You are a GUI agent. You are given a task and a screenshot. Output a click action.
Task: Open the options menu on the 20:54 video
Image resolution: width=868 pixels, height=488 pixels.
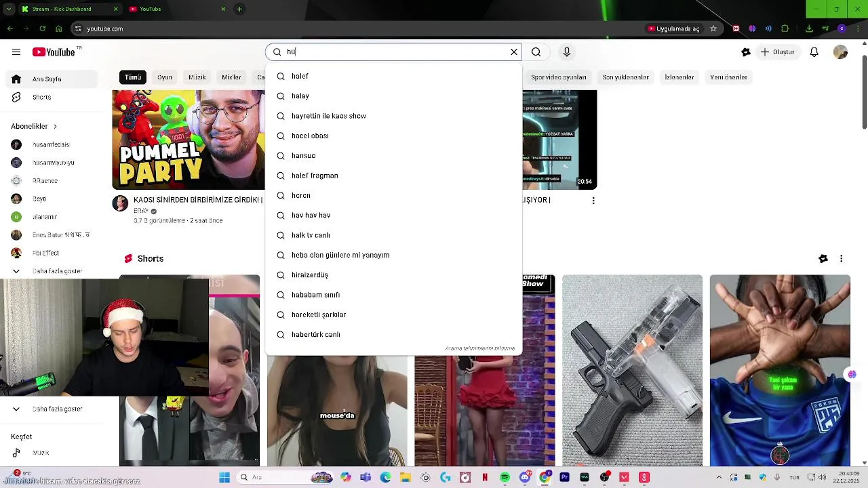click(x=593, y=201)
